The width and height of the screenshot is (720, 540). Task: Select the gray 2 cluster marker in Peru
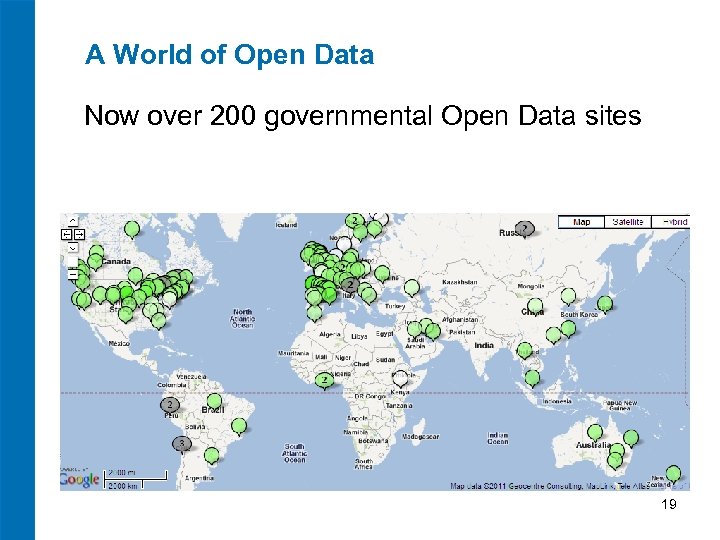point(169,405)
